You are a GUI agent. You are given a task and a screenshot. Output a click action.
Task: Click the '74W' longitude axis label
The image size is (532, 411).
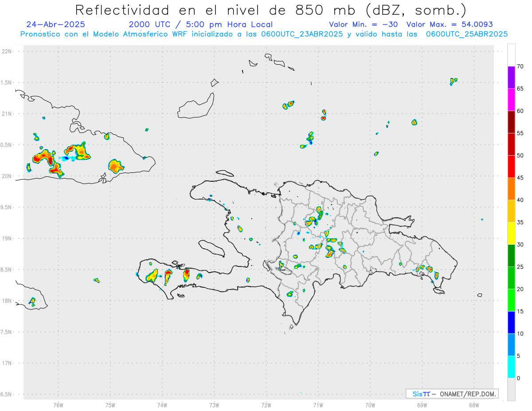coord(162,405)
